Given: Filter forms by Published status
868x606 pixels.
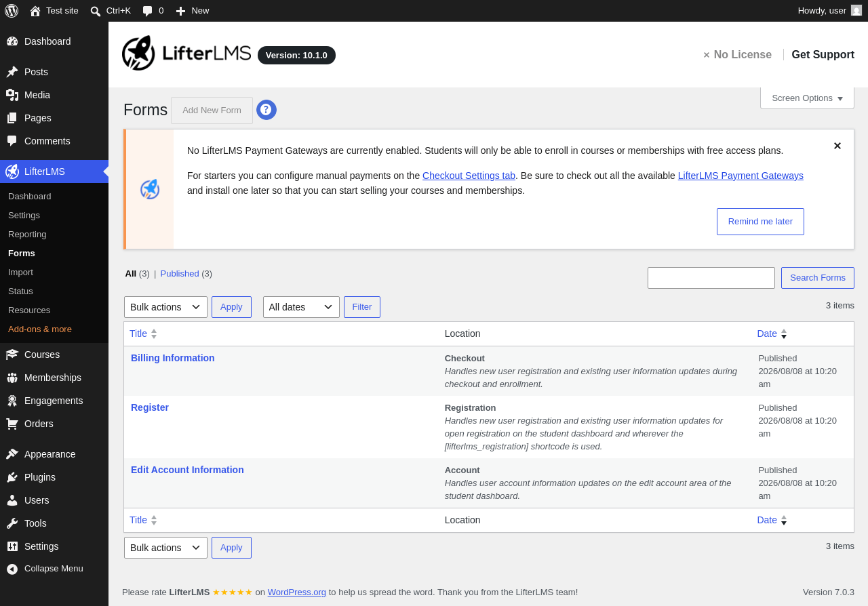Looking at the screenshot, I should pos(180,274).
